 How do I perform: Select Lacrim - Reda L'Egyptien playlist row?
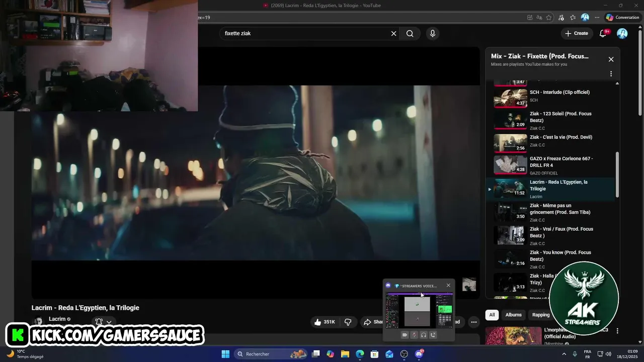(x=551, y=189)
